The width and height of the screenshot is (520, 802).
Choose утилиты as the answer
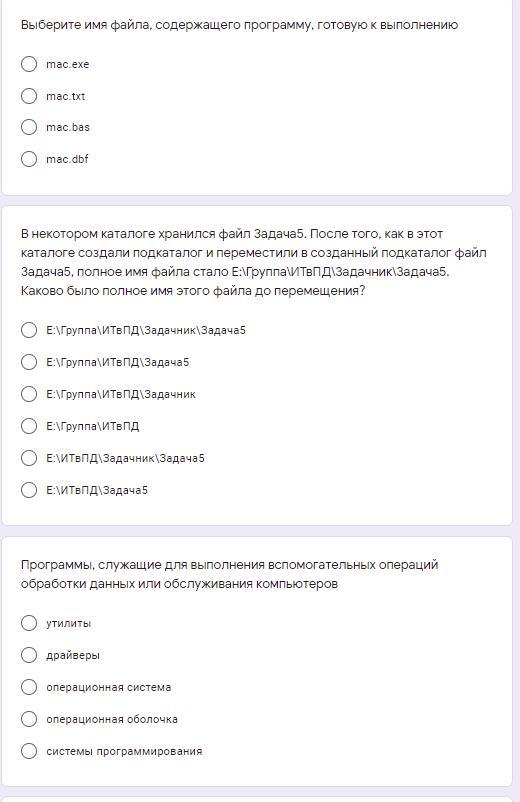tap(29, 623)
